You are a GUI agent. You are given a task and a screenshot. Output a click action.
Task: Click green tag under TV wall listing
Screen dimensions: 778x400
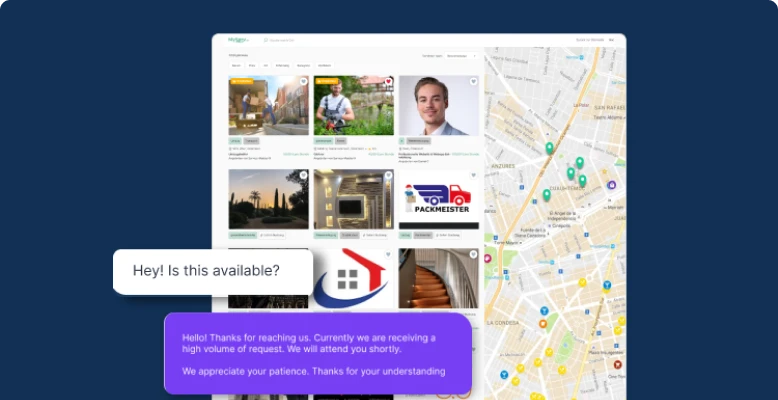(x=326, y=235)
